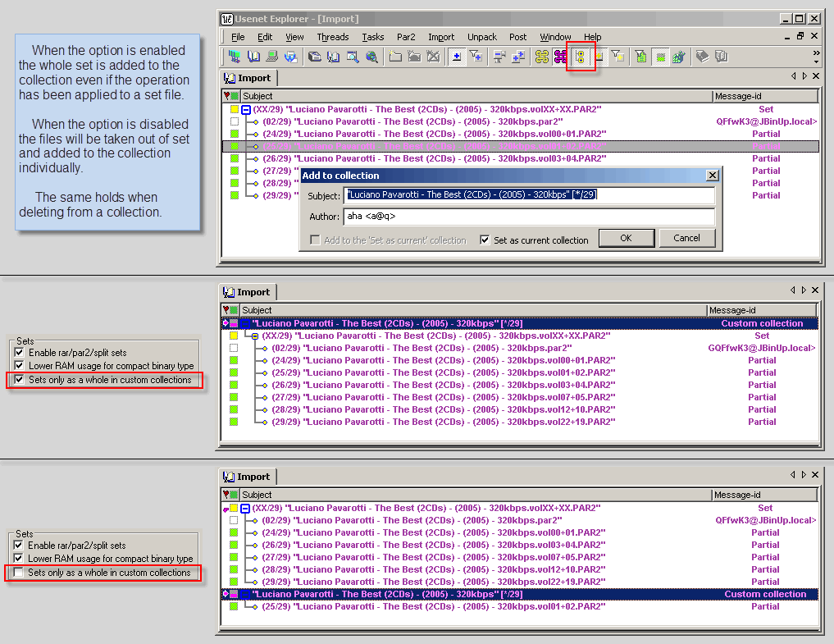Click the Author input field
The image size is (834, 644).
529,217
